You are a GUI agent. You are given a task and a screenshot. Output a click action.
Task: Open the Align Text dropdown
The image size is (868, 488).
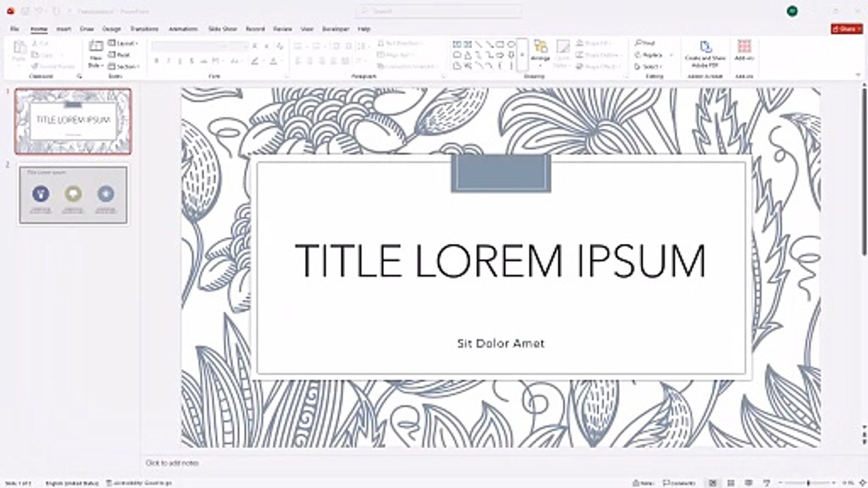tap(396, 55)
